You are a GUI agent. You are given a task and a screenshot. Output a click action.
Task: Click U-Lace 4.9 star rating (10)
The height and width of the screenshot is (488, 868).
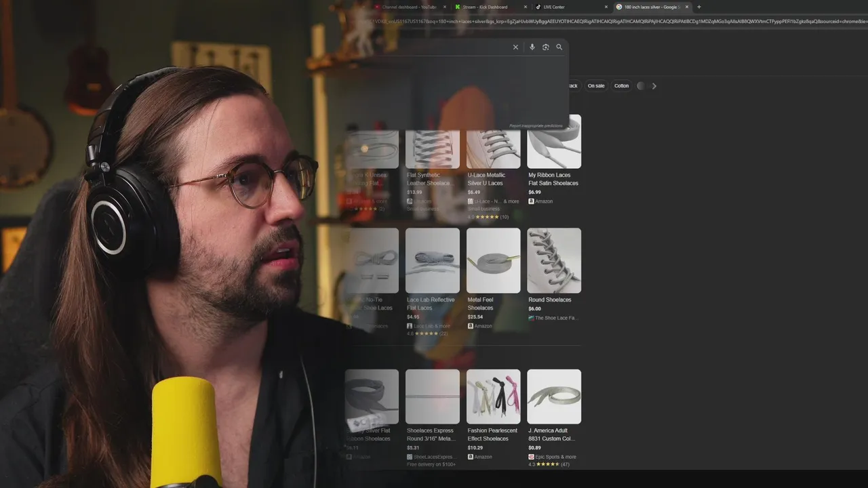[x=488, y=218]
